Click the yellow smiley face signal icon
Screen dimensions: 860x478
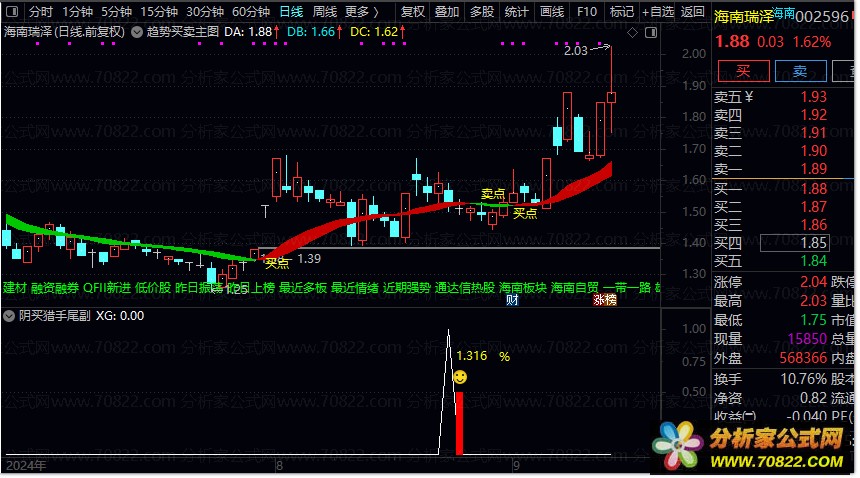tap(460, 377)
